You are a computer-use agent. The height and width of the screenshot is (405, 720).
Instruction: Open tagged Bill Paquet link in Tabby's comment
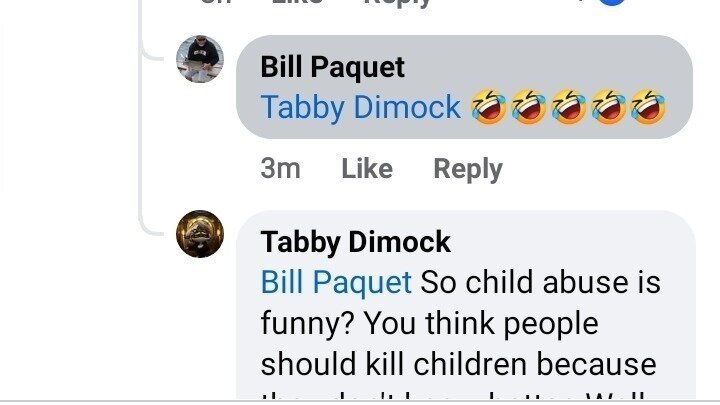pyautogui.click(x=336, y=282)
